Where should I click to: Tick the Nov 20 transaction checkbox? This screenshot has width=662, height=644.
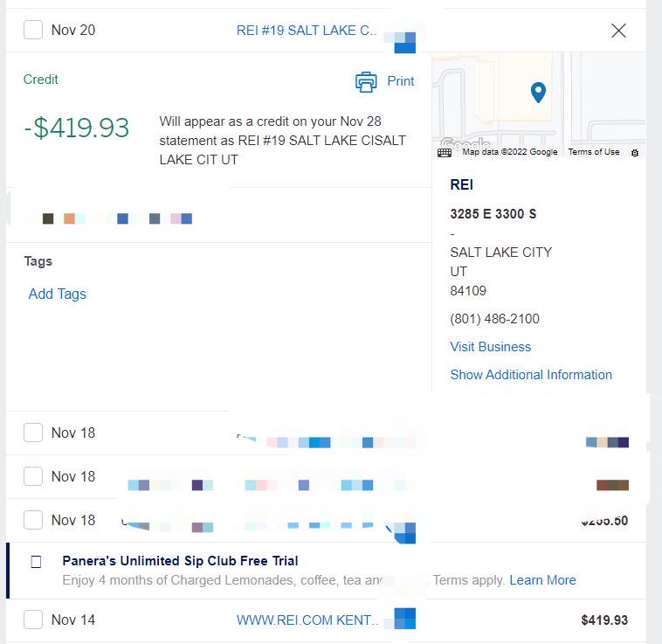tap(33, 30)
